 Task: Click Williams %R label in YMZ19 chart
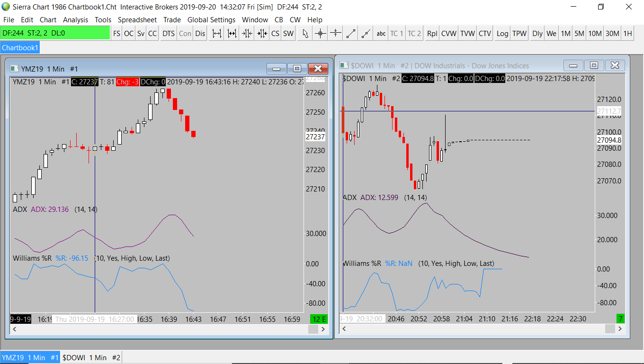(x=32, y=258)
